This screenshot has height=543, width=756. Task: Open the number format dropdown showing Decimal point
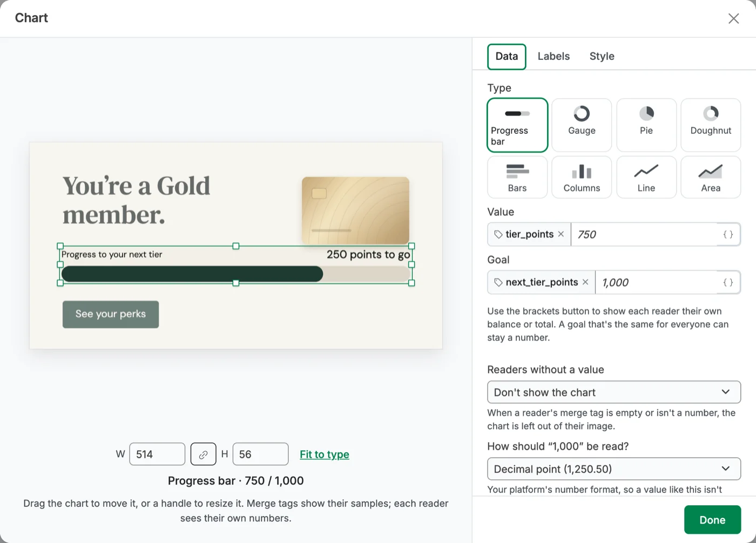tap(614, 469)
